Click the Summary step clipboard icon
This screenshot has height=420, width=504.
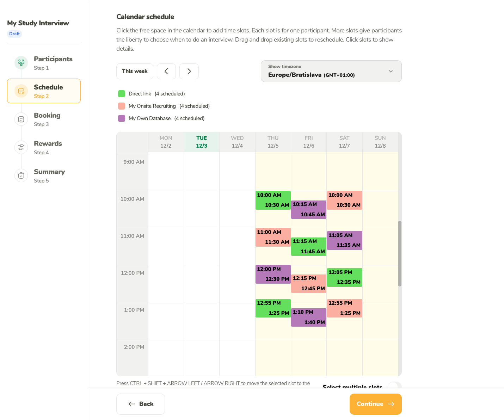(x=21, y=175)
